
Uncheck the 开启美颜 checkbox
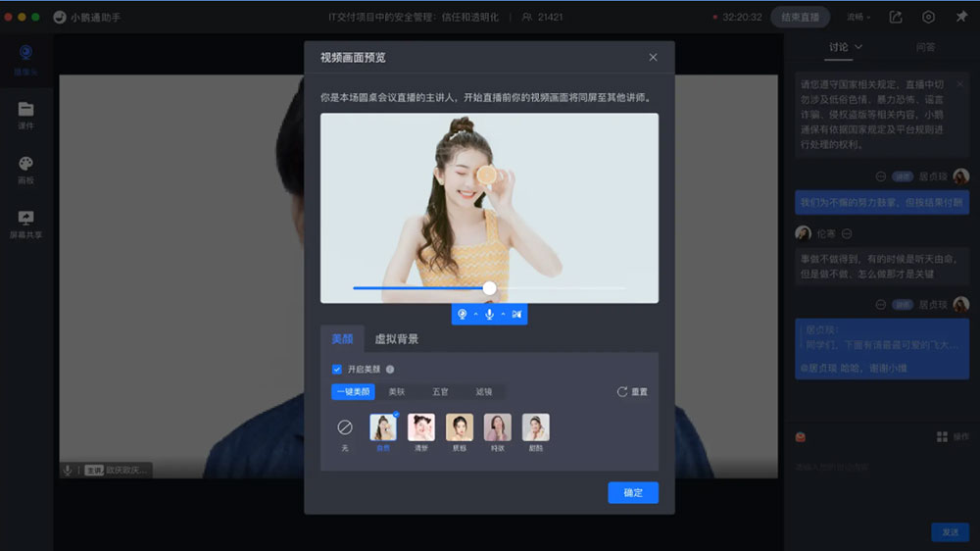(x=337, y=370)
